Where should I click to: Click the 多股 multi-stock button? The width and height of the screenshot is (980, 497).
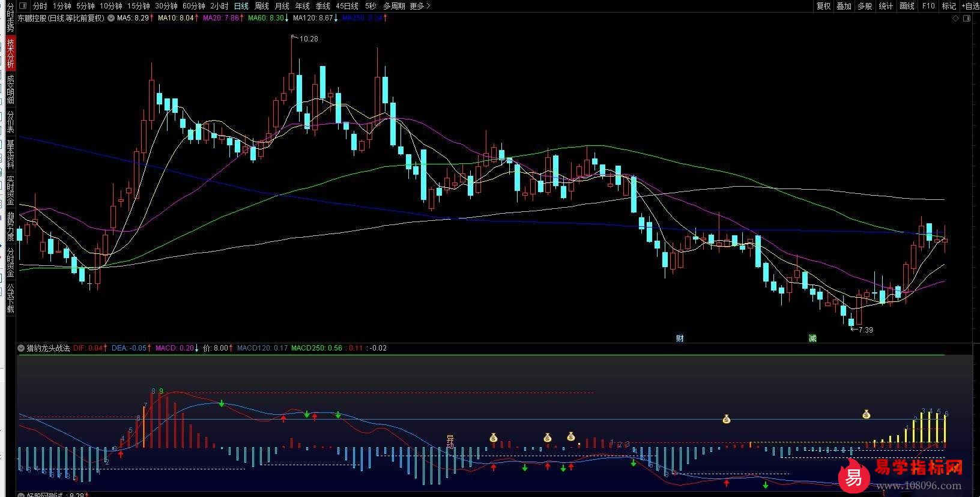tap(865, 6)
